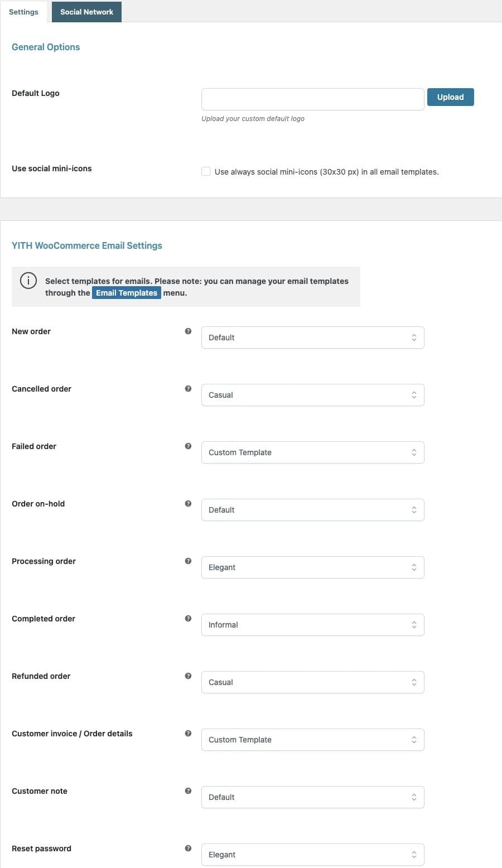Click the help icon beside Cancelled order
The height and width of the screenshot is (868, 502).
point(188,389)
